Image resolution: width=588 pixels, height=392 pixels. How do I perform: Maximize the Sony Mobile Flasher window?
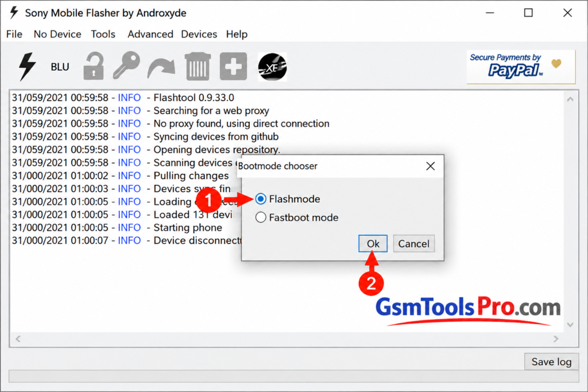tap(528, 13)
